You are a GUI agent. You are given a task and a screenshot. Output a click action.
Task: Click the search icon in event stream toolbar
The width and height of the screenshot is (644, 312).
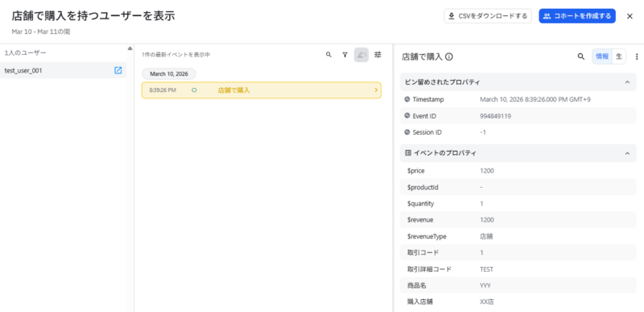click(x=328, y=55)
